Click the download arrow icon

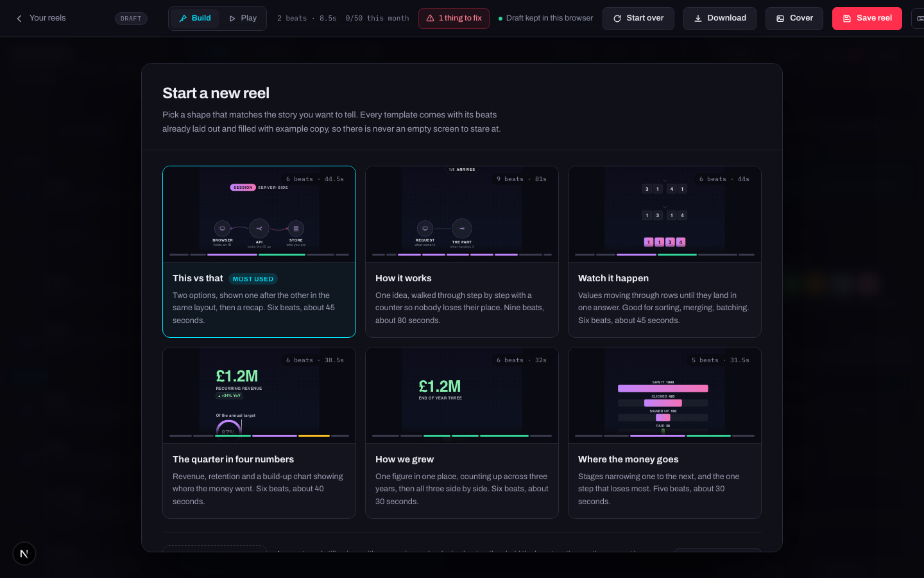pos(698,19)
